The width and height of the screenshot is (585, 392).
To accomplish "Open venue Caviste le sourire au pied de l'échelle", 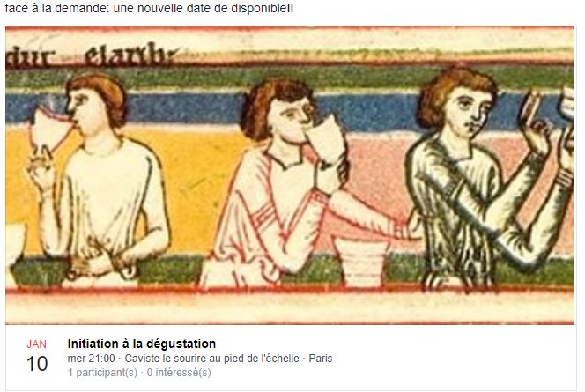I will tap(212, 359).
